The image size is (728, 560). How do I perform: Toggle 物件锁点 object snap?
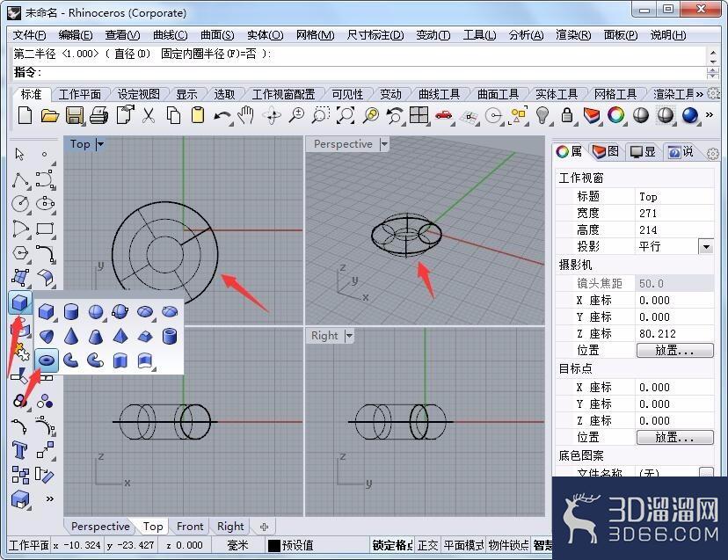[x=508, y=545]
